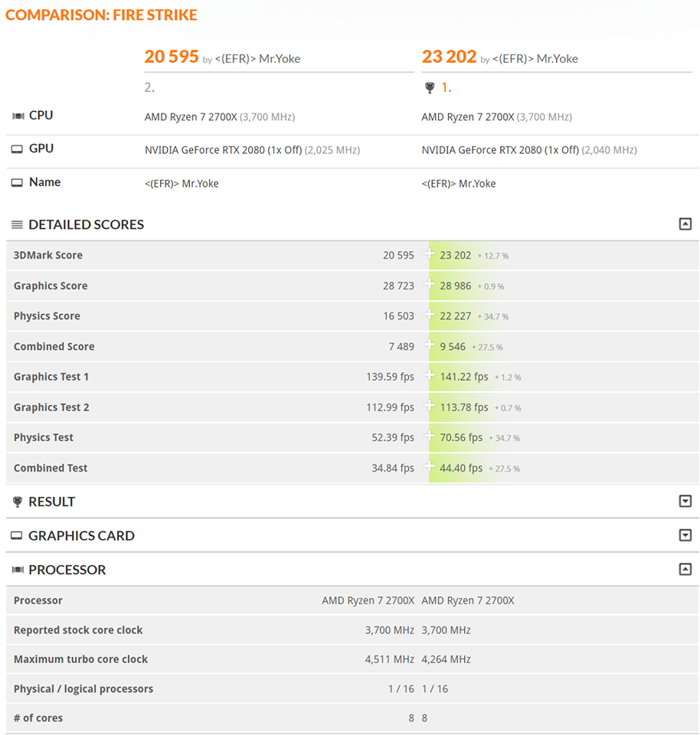This screenshot has height=735, width=700.
Task: Click the plus icon beside 70.56 fps
Action: pos(429,436)
